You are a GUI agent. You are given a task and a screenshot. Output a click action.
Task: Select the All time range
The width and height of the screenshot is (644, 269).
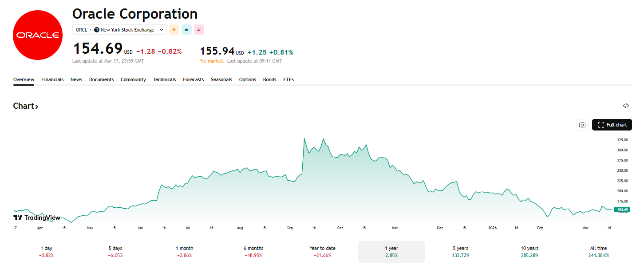point(599,252)
